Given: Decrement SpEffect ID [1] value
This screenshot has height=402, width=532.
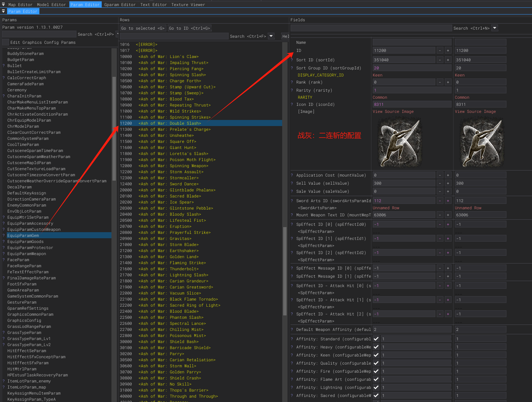Looking at the screenshot, I should click(x=440, y=239).
